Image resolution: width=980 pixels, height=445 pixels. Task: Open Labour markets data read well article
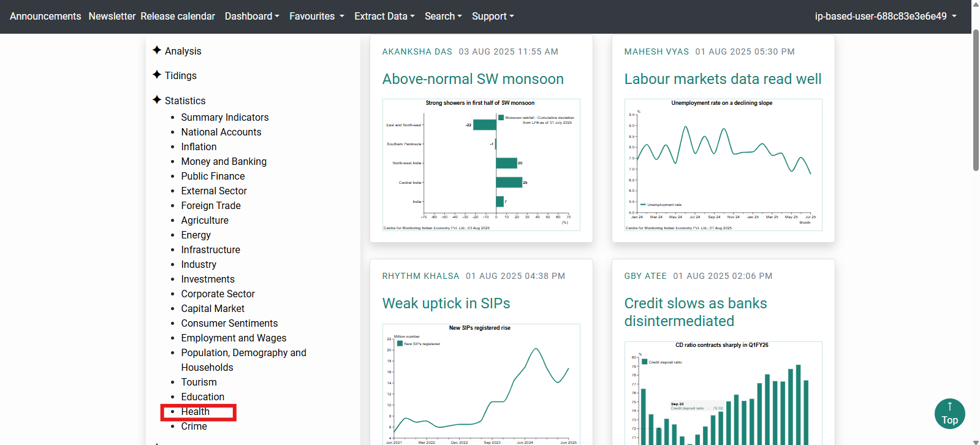coord(723,79)
